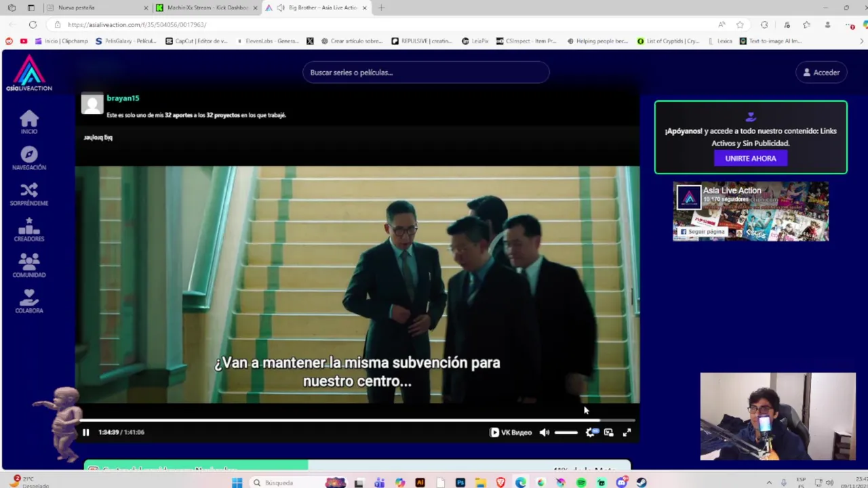This screenshot has height=488, width=868.
Task: Add this page to favorites star
Action: pyautogui.click(x=740, y=24)
